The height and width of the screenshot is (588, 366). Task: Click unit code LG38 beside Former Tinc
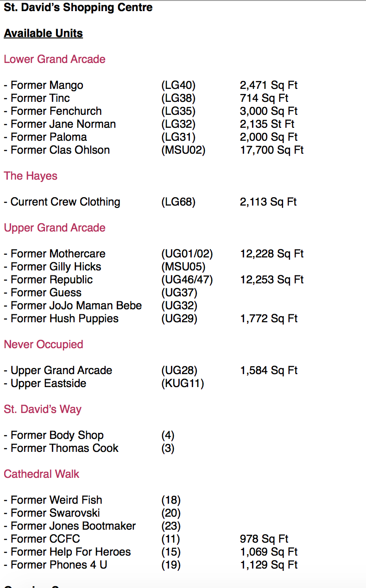click(178, 98)
